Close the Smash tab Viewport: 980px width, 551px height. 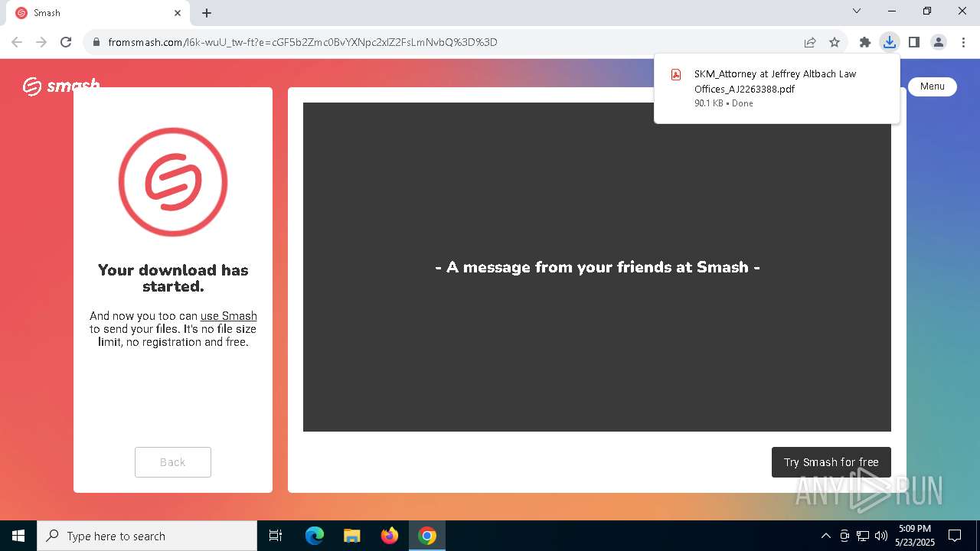pyautogui.click(x=178, y=13)
